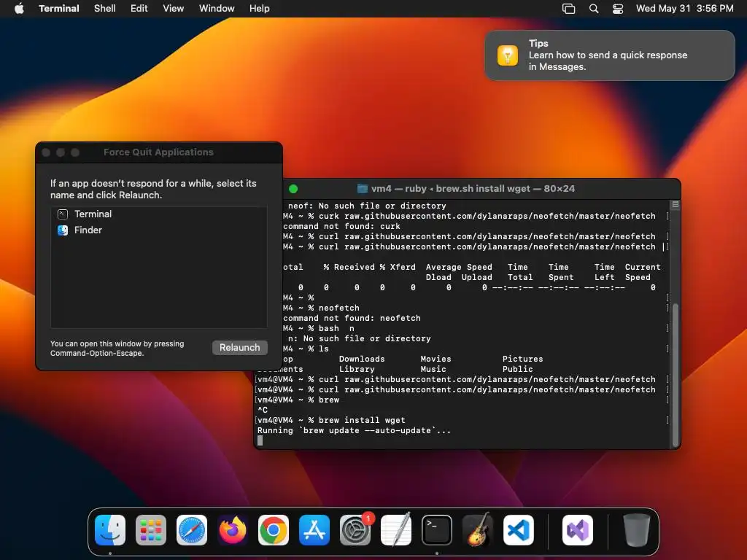Click 'Library' in the ls output
Viewport: 747px width, 560px height.
[x=356, y=369]
